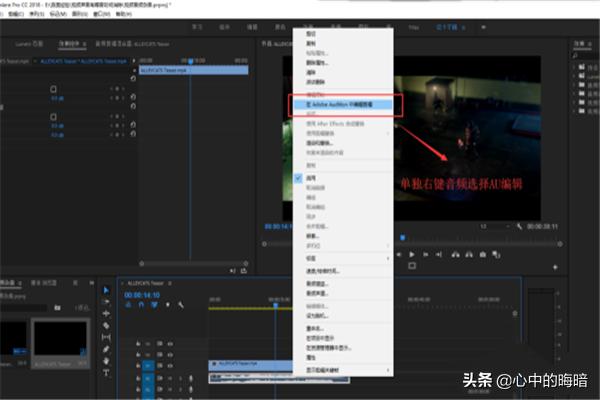Click the Safe Margins rectangle icon
The height and width of the screenshot is (400, 600).
412,265
